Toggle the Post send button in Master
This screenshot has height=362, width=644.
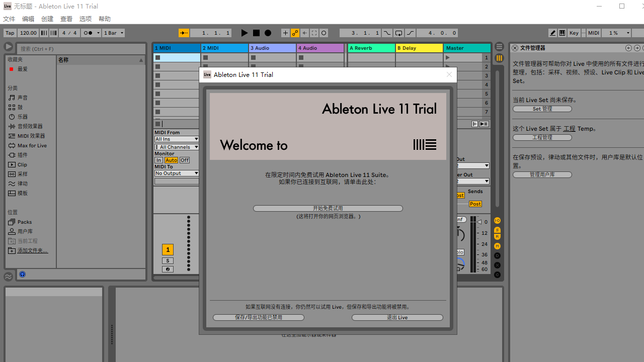[475, 204]
